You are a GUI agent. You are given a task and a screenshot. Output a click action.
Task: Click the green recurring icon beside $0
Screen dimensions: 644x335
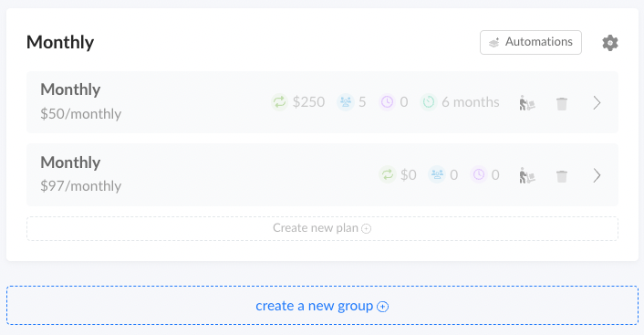(388, 174)
